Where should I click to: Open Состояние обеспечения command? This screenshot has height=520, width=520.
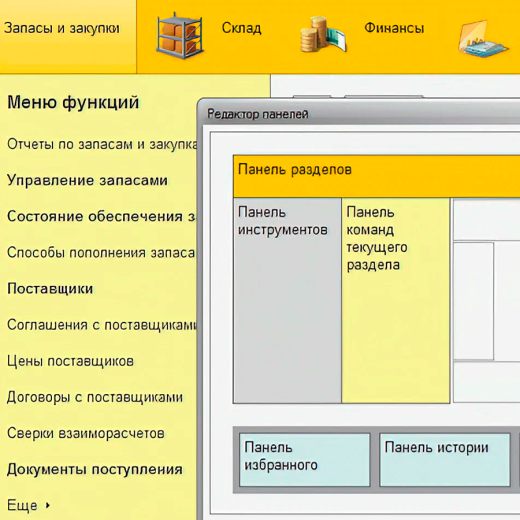coord(102,216)
